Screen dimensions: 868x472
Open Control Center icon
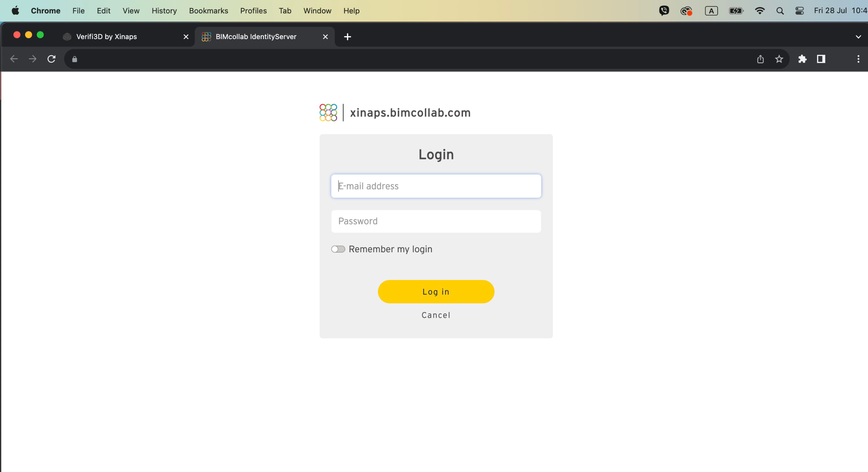click(800, 11)
